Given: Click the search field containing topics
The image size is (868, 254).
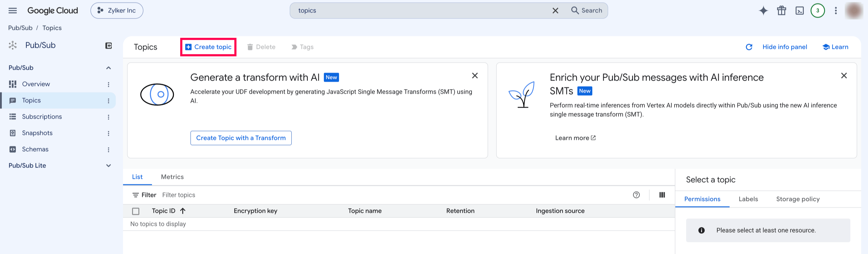Looking at the screenshot, I should pyautogui.click(x=421, y=10).
